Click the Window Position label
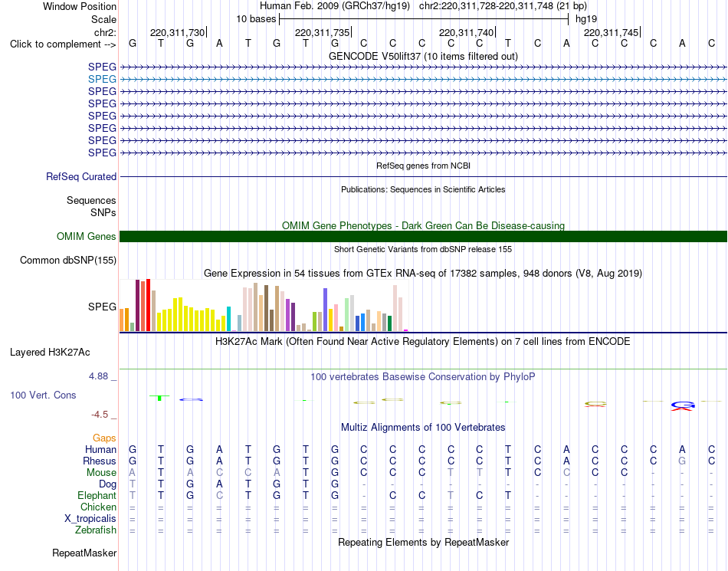This screenshot has height=571, width=728. click(x=80, y=6)
